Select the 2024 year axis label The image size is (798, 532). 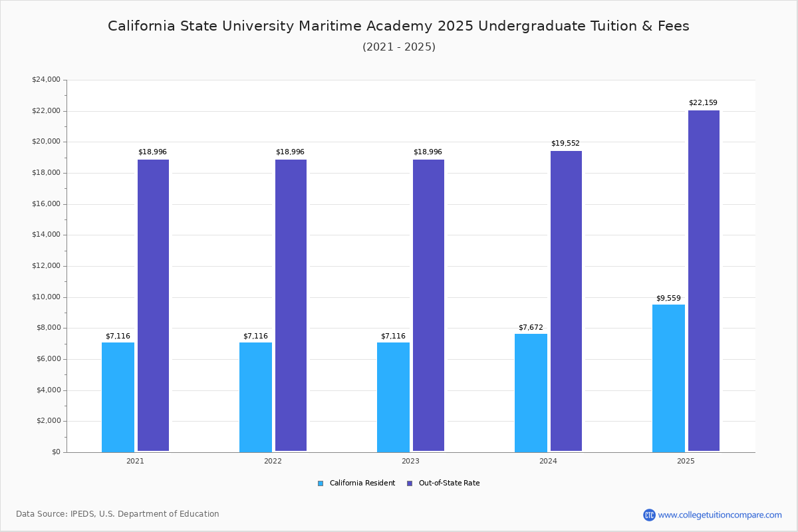tap(548, 460)
